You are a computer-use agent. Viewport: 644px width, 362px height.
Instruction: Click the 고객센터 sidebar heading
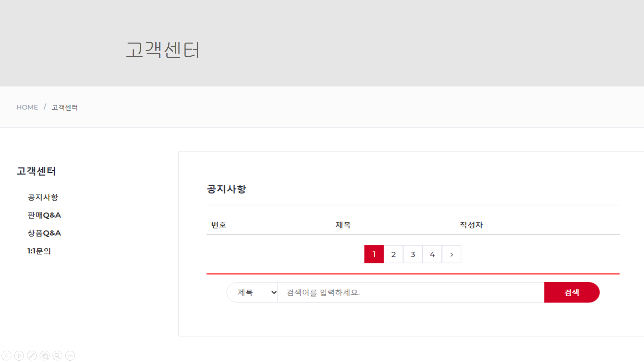pyautogui.click(x=36, y=171)
